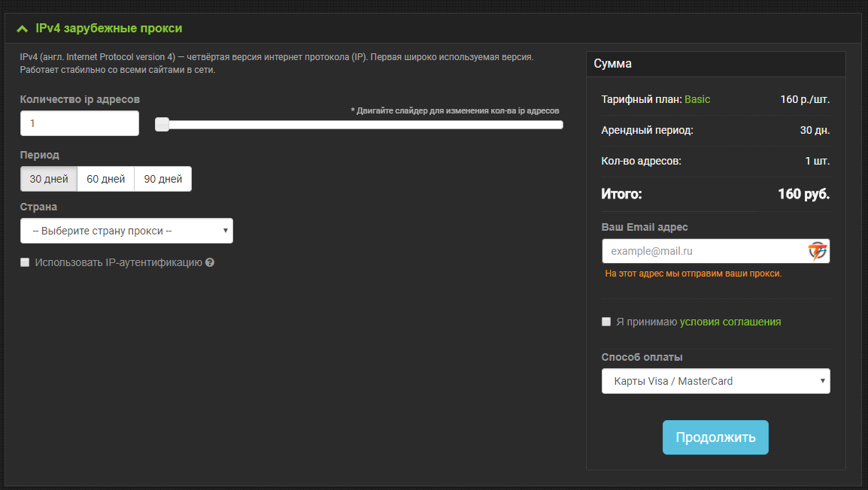Click the IPv4 зарубежные прокси heading
The image size is (868, 490).
(x=108, y=29)
